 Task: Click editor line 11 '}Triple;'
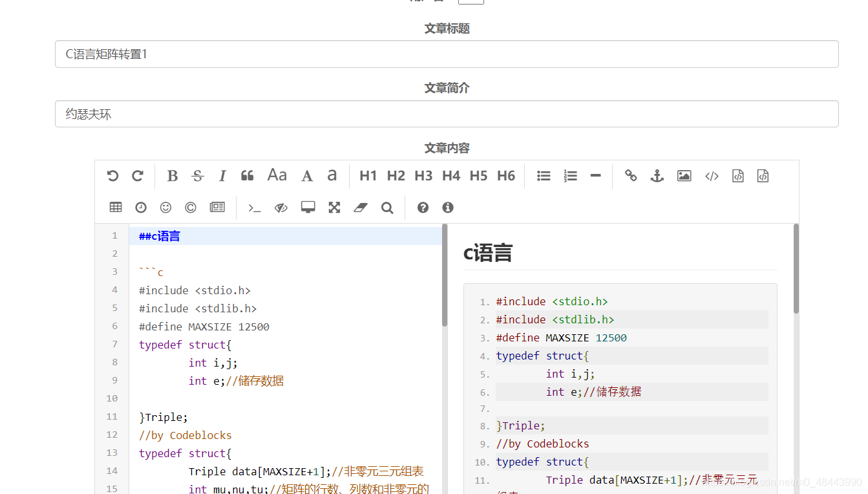164,417
